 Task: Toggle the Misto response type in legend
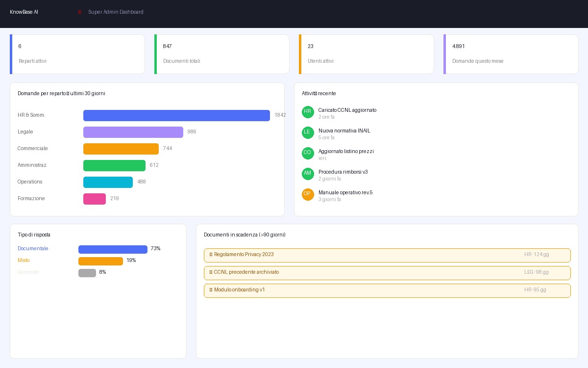click(x=24, y=261)
